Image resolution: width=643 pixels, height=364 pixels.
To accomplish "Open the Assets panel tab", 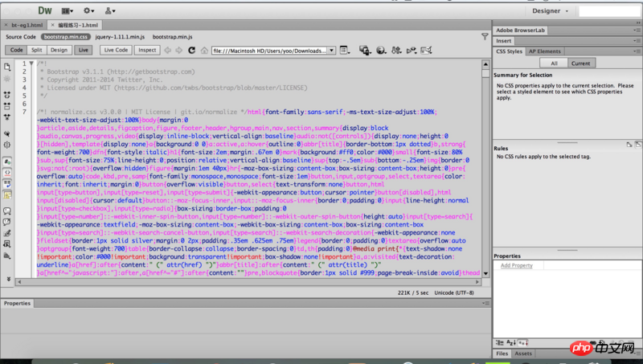I will click(x=523, y=354).
